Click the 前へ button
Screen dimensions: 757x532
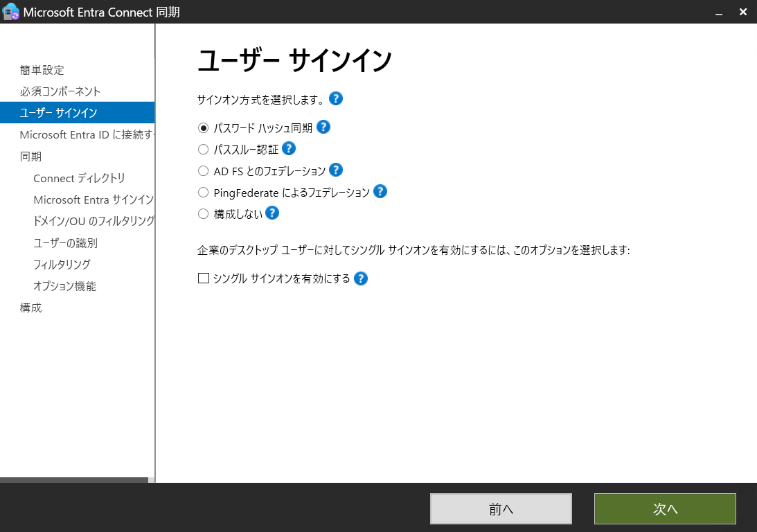pyautogui.click(x=501, y=508)
